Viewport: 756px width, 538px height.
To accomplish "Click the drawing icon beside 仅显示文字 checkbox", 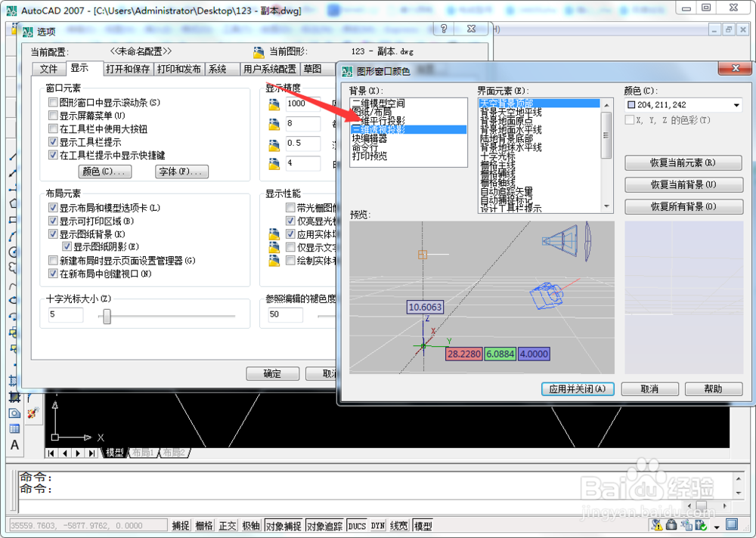I will (274, 248).
